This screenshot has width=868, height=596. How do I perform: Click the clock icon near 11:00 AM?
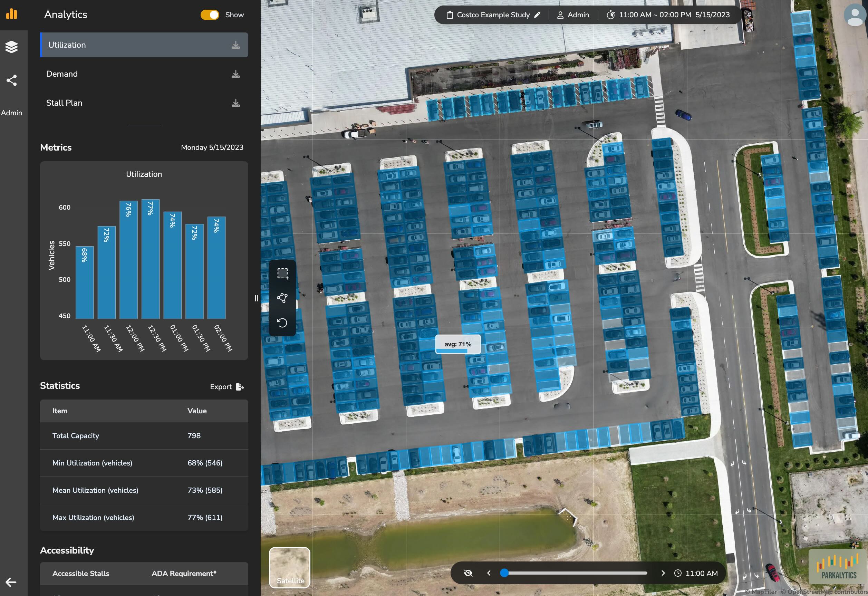click(678, 573)
